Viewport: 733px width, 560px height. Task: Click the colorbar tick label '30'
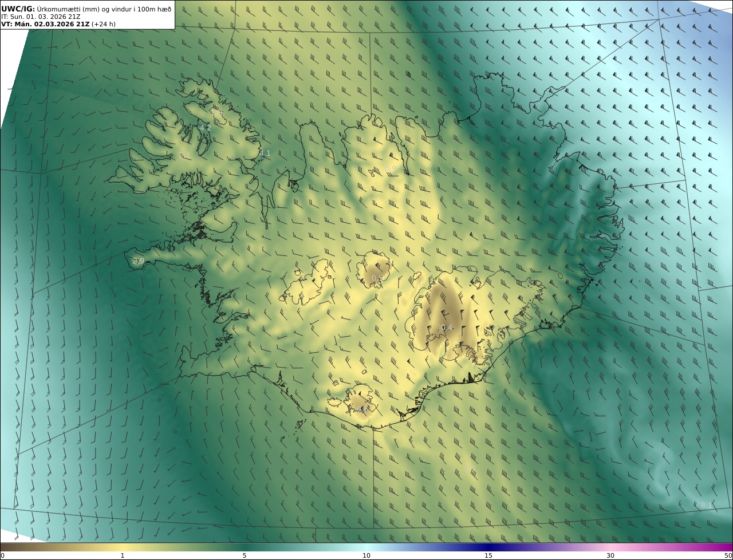click(x=610, y=555)
